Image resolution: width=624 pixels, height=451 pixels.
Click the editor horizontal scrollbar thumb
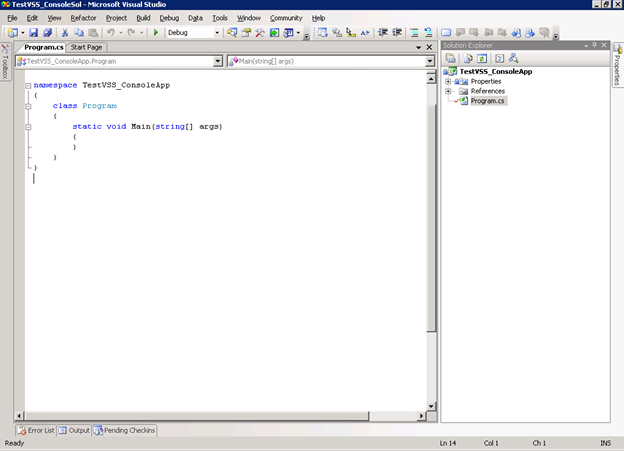pos(197,416)
